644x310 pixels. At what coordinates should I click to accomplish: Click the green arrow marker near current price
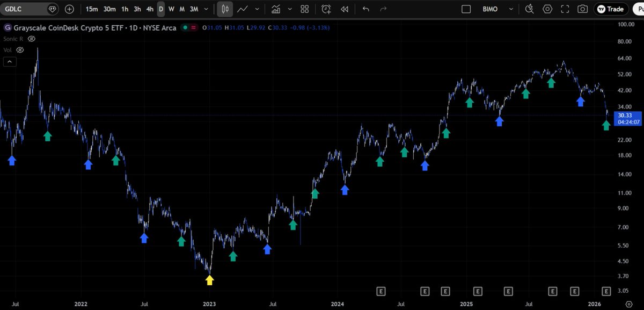606,125
